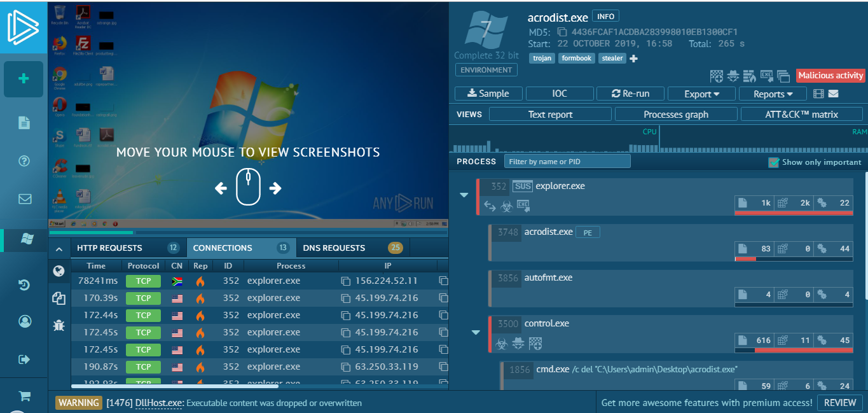This screenshot has height=413, width=868.
Task: Click the South Africa flag in connections
Action: (x=177, y=281)
